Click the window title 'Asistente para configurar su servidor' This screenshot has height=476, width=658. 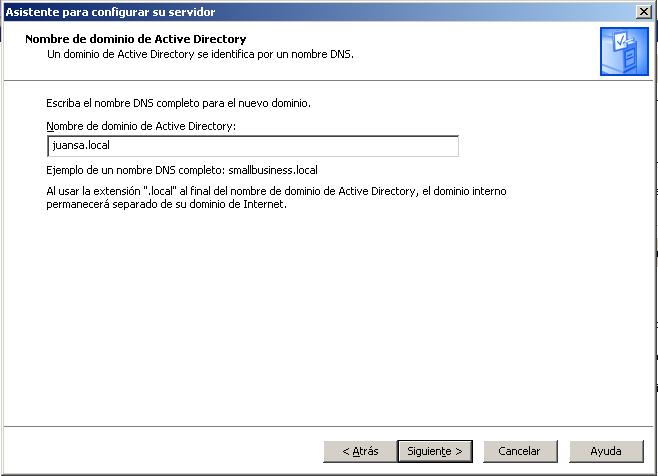(110, 12)
